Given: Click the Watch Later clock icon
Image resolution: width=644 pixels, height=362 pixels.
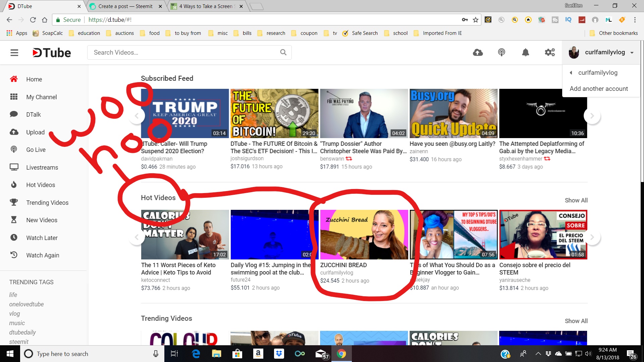Looking at the screenshot, I should [x=14, y=238].
